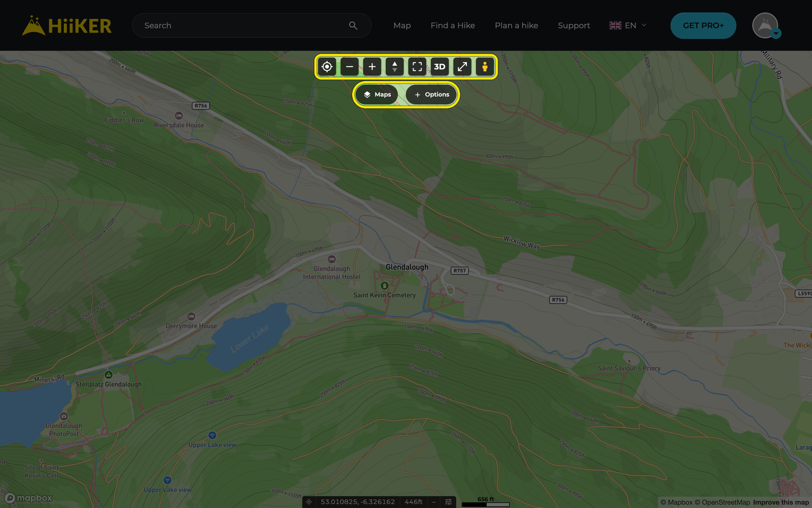The image size is (812, 508).
Task: Open status bar settings sliders icon
Action: [x=448, y=502]
